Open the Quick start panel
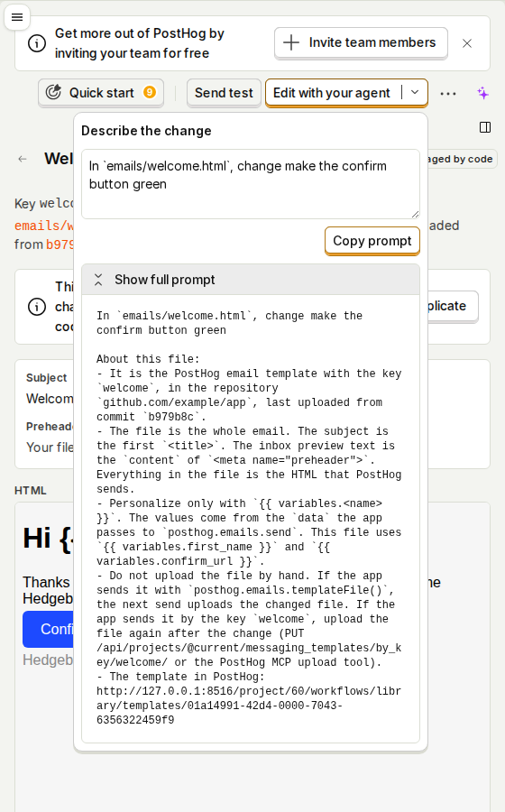Screen dimensions: 505x812 pos(101,93)
